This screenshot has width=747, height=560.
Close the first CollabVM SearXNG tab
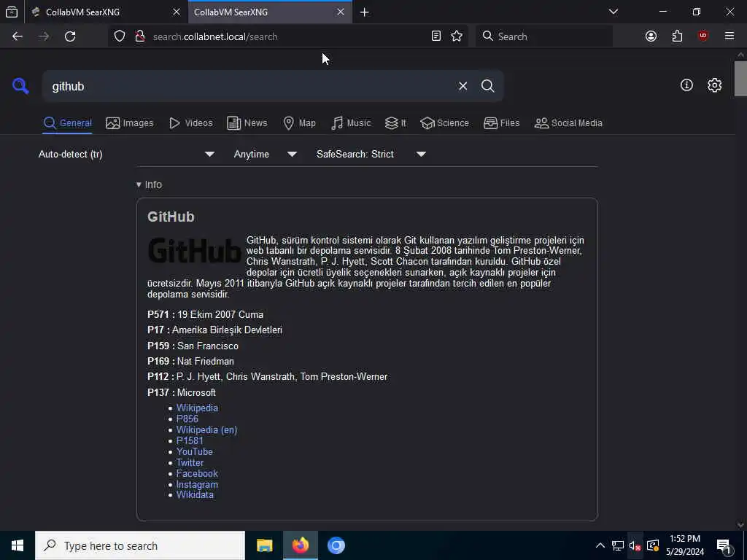(177, 12)
